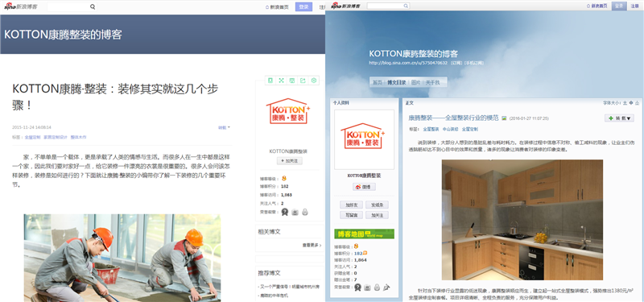
Task: Click the construction workers photo in left article
Action: coord(122,258)
